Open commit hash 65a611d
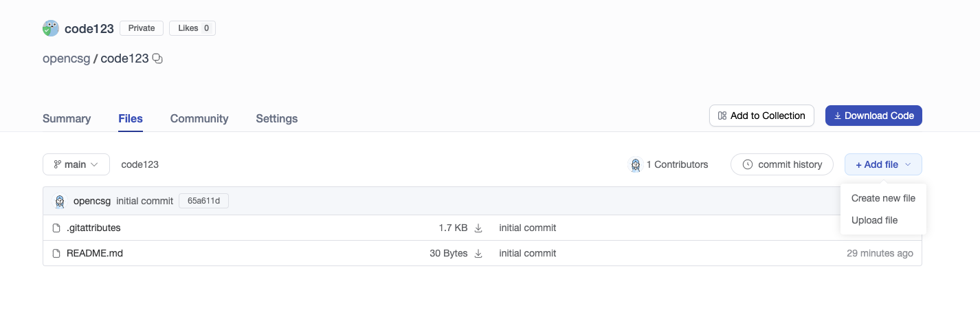Screen dimensions: 980x326 point(203,201)
